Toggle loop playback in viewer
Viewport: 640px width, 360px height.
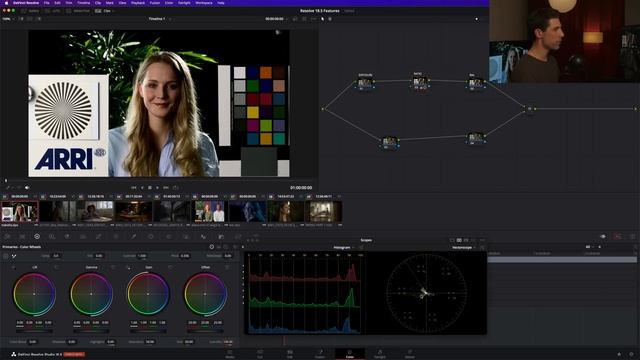(x=176, y=188)
